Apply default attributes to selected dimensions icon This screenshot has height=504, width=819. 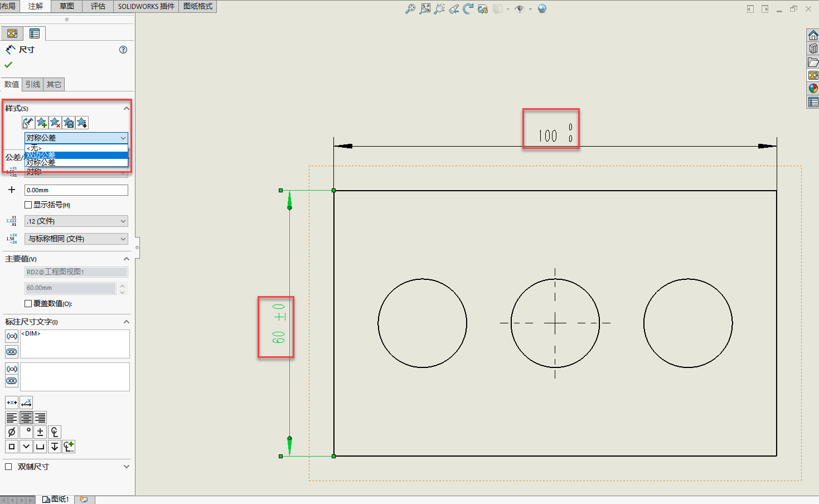point(28,123)
